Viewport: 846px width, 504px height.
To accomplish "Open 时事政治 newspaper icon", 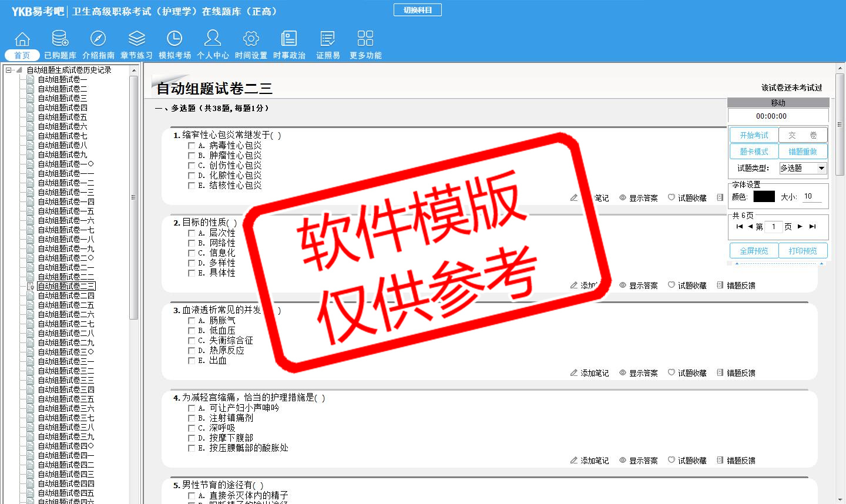I will coord(289,39).
